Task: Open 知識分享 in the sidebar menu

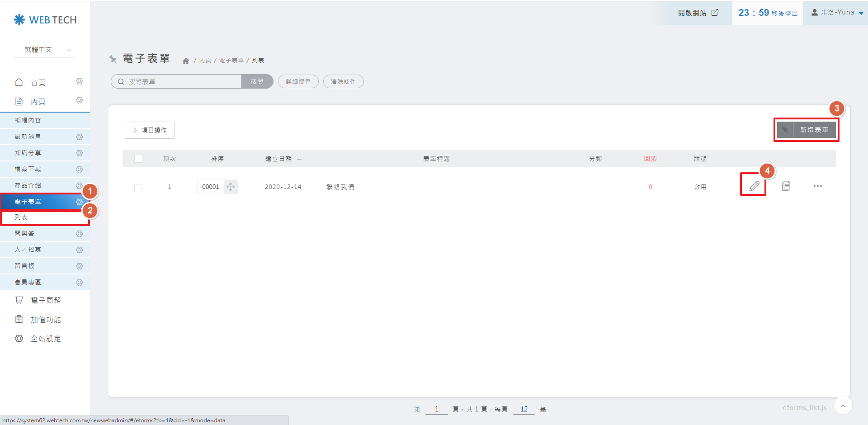Action: pos(28,153)
